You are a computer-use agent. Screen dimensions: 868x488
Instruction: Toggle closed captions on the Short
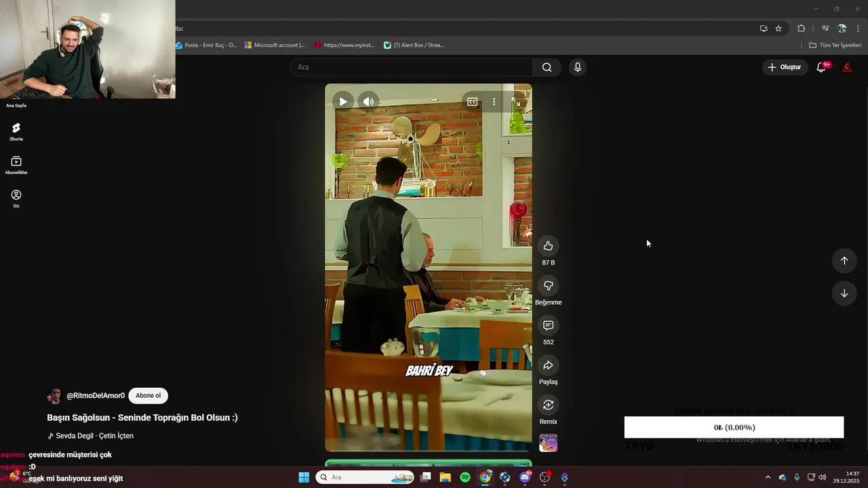pos(473,102)
